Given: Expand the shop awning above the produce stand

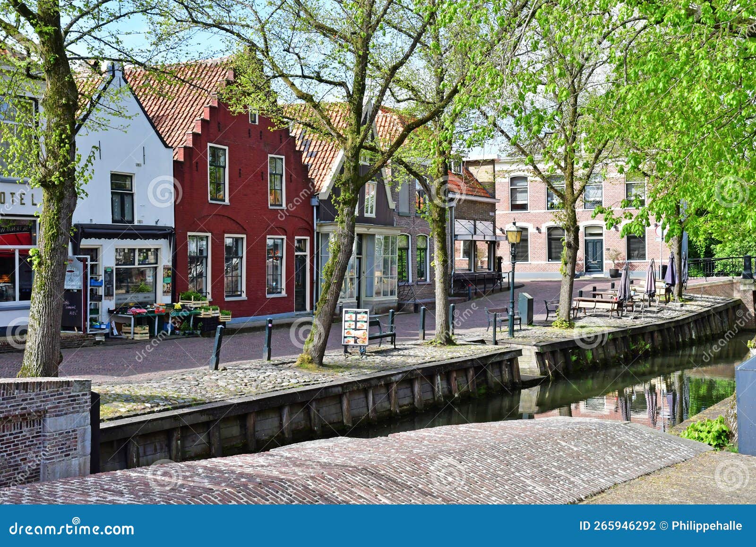Looking at the screenshot, I should [125, 233].
